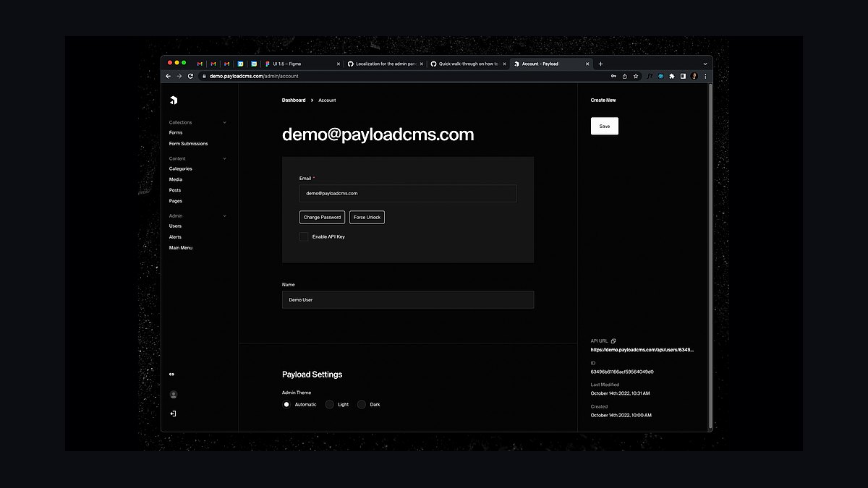Open the React DevTools extension icon

click(660, 76)
